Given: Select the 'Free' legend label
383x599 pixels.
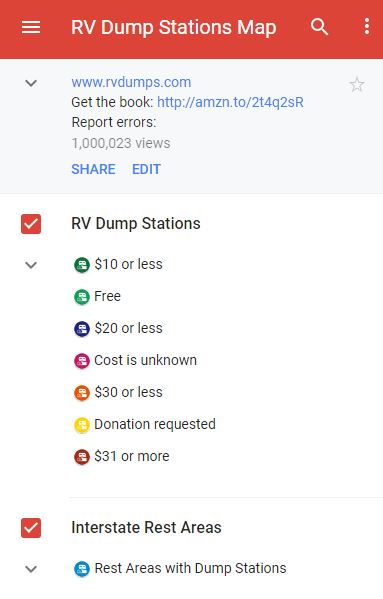Looking at the screenshot, I should (x=107, y=296).
